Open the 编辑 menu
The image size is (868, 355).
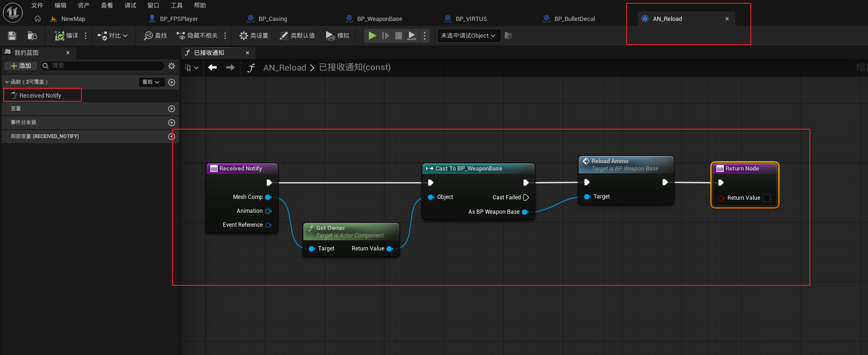pos(60,6)
